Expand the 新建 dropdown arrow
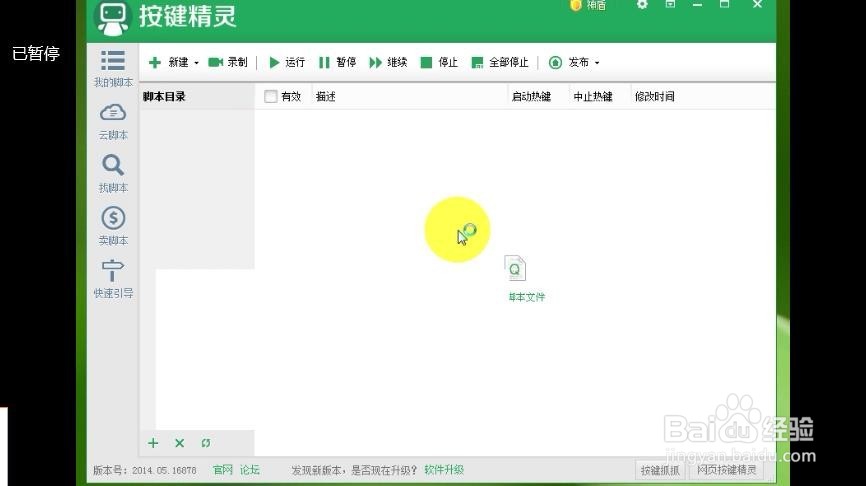 click(x=196, y=63)
